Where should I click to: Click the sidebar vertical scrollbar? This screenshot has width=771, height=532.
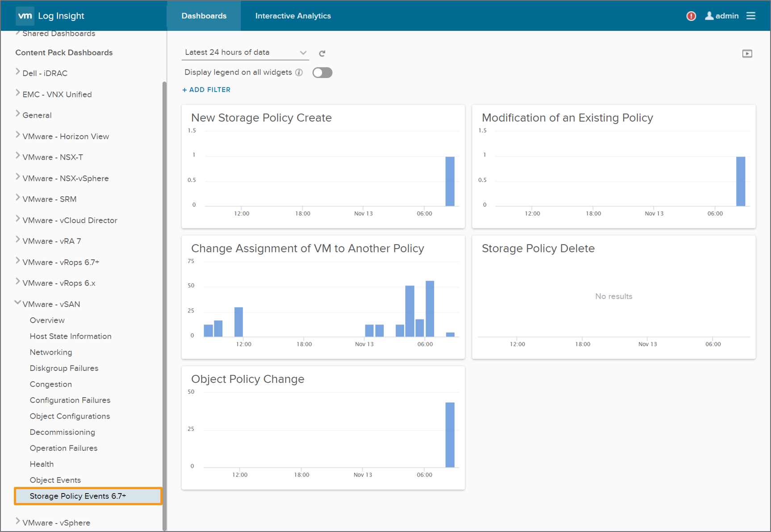(x=164, y=306)
